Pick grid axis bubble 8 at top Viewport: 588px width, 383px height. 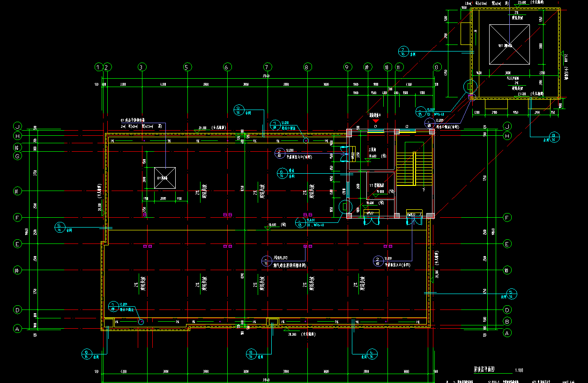click(x=307, y=67)
